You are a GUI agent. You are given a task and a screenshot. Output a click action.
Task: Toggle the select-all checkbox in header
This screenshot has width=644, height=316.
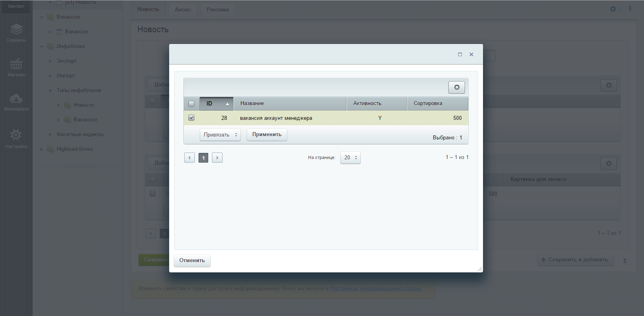[x=191, y=104]
